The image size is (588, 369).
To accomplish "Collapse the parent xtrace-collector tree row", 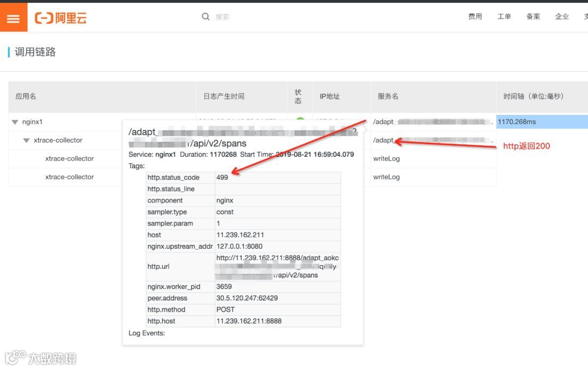I will (x=26, y=140).
